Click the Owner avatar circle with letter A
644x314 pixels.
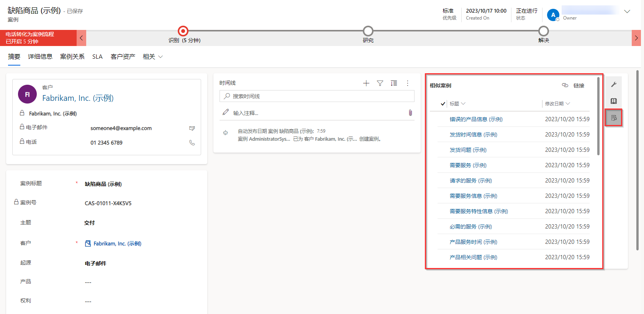553,15
